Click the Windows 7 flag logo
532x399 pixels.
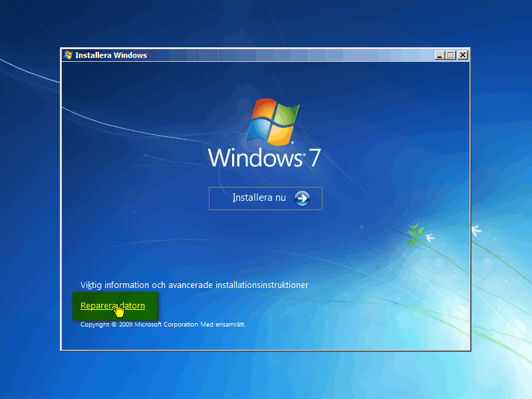(273, 122)
